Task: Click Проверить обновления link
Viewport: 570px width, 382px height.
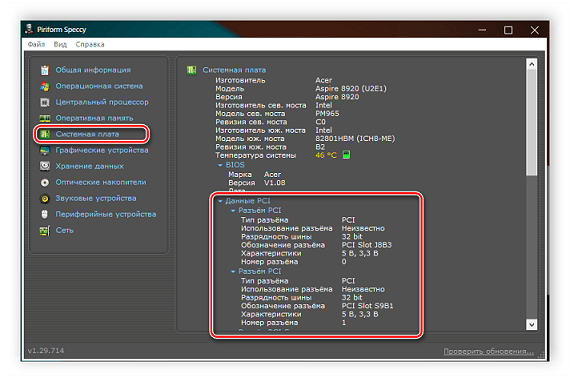Action: (x=489, y=351)
